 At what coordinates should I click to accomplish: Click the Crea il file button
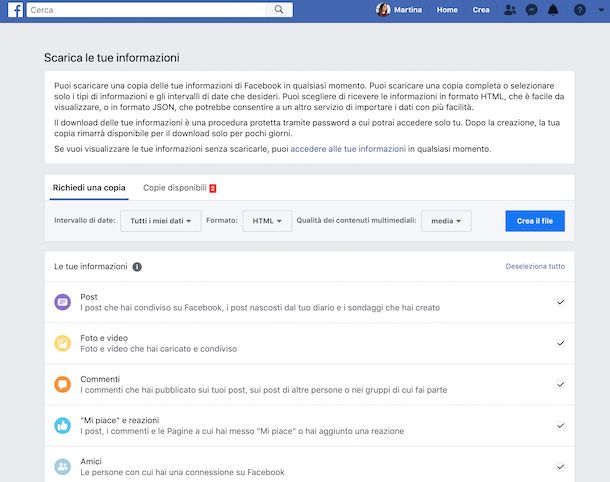point(535,221)
